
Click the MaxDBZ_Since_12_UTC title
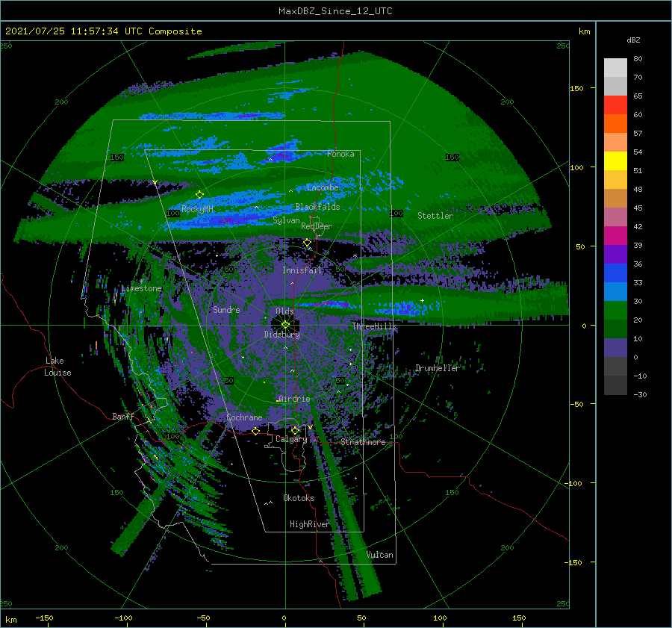335,11
